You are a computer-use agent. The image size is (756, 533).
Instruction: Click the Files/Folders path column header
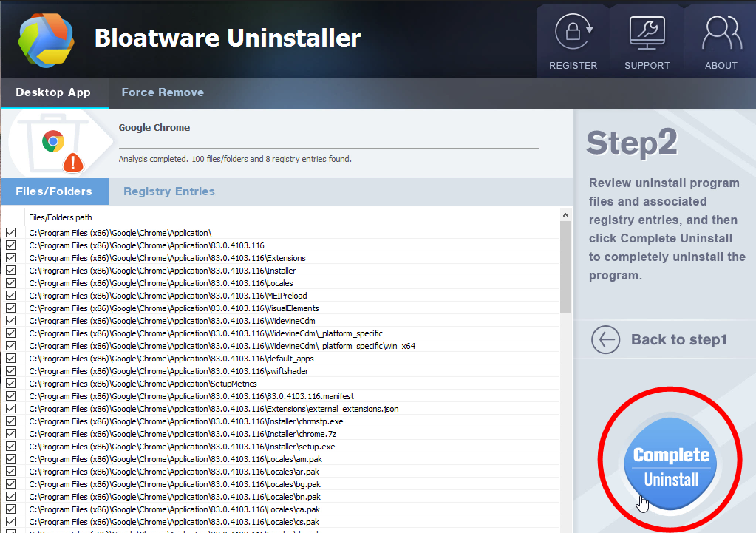pos(61,217)
